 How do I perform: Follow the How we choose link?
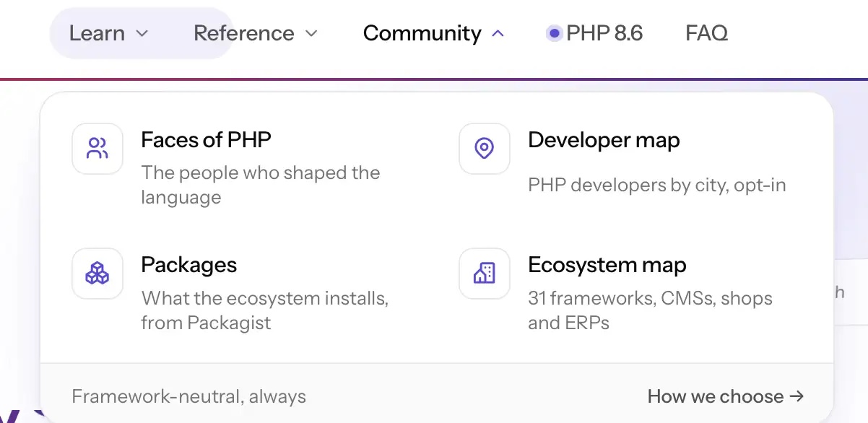[726, 396]
